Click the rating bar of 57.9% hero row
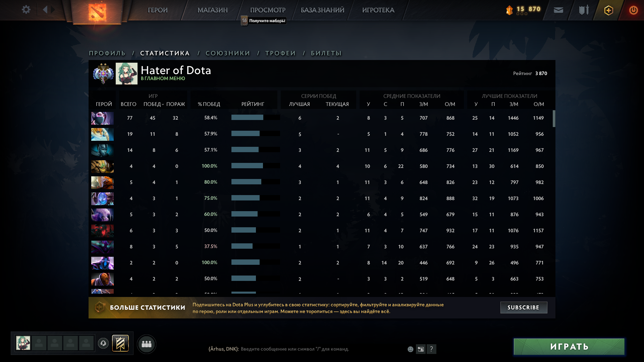Screen dimensions: 644x362 pos(256,133)
